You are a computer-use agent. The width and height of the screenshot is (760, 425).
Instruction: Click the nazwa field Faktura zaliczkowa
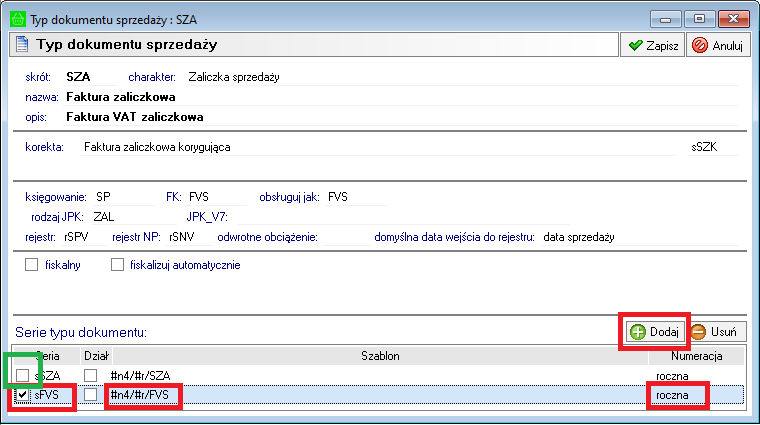point(121,97)
